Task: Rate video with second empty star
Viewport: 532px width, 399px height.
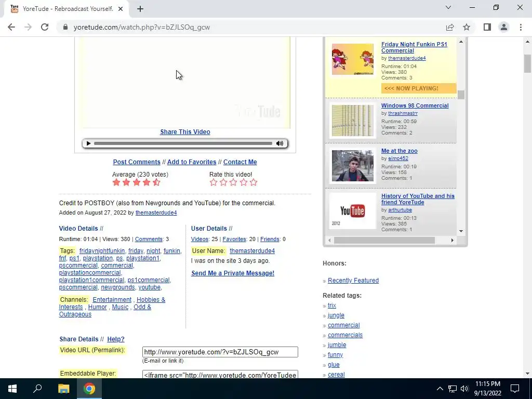Action: coord(223,182)
